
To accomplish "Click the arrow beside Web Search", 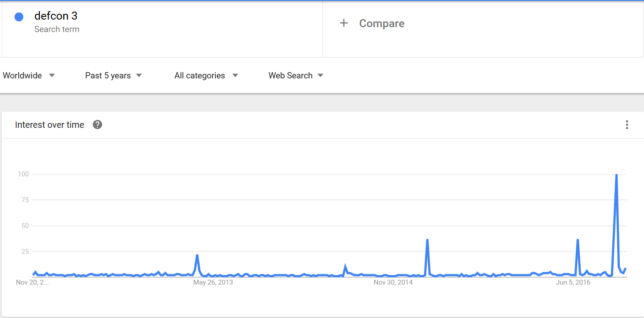I will click(320, 75).
